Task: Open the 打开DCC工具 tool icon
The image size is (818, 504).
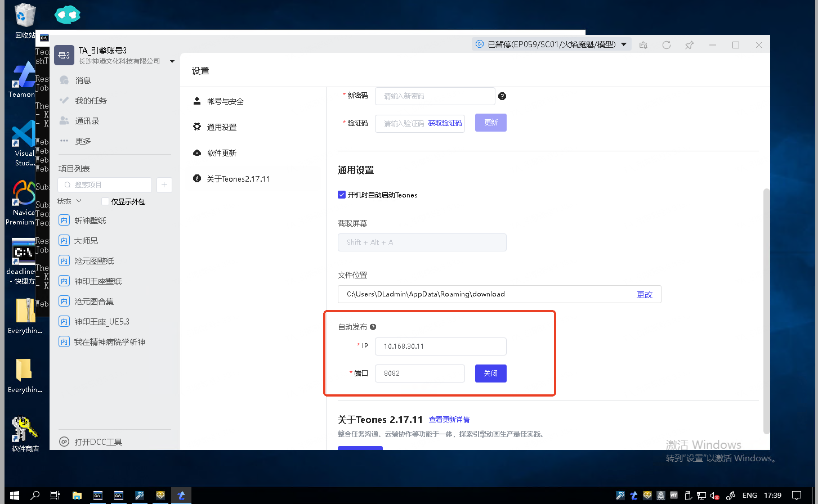Action: coord(64,442)
